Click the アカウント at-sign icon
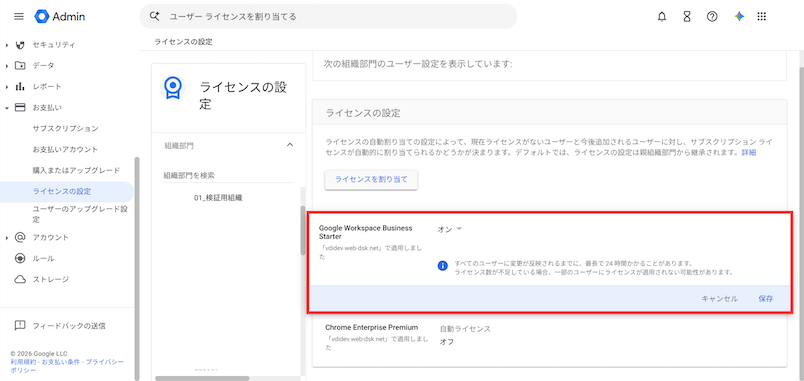The height and width of the screenshot is (381, 804). coord(20,237)
